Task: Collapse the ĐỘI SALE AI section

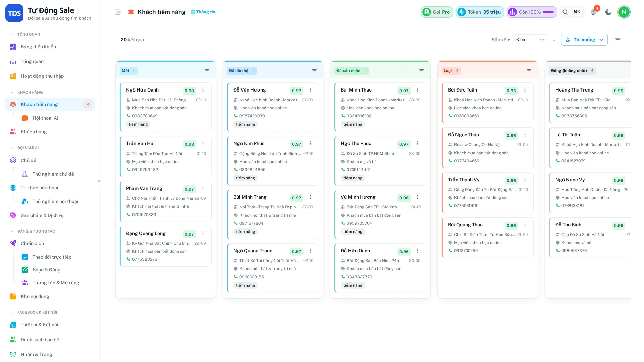Action: [x=24, y=148]
